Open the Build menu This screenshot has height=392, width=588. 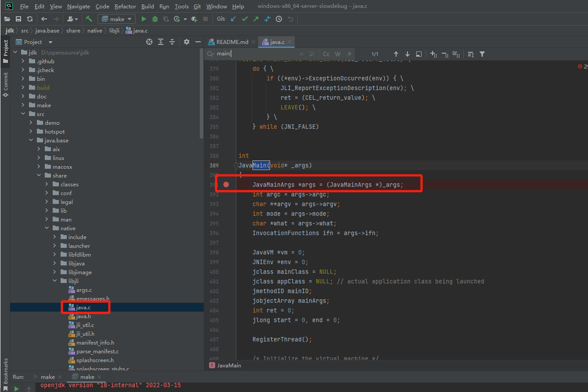coord(148,6)
